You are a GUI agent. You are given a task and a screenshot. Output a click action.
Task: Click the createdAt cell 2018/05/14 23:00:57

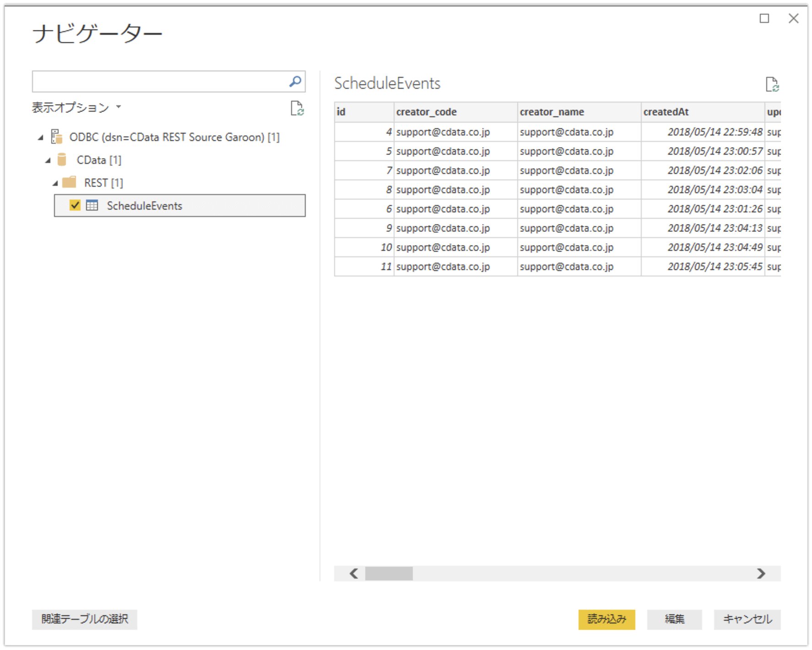point(703,151)
